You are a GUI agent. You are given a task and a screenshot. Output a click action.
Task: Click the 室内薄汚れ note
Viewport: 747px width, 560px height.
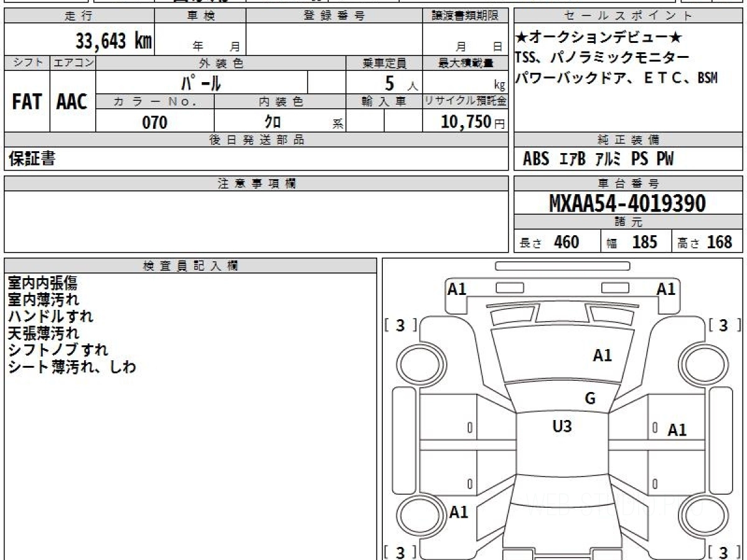click(x=43, y=299)
